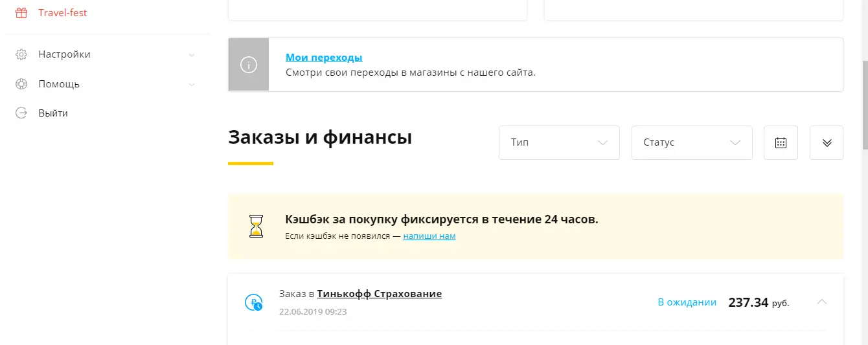Screen dimensions: 868x345
Task: Expand the Помощь sidebar submenu chevron
Action: (192, 85)
